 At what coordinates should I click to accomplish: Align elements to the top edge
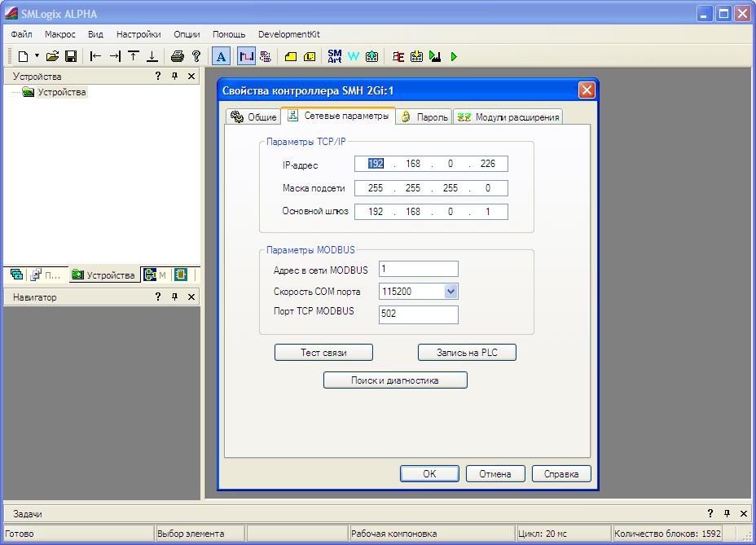[x=133, y=56]
